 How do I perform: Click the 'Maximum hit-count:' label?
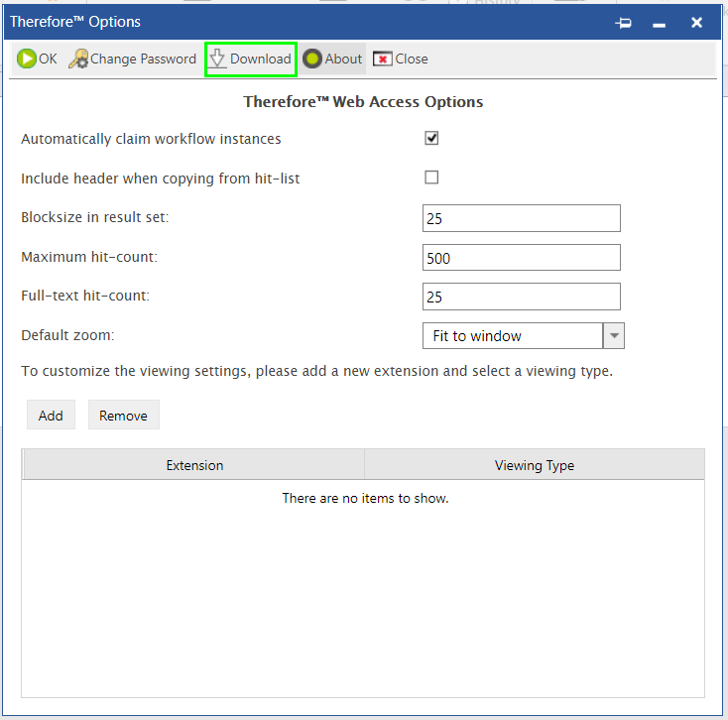(89, 257)
